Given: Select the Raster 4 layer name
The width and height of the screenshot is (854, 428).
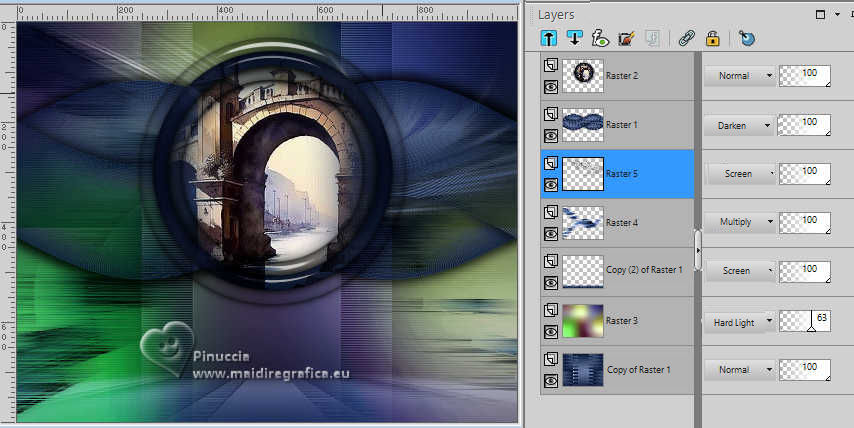Looking at the screenshot, I should [622, 223].
